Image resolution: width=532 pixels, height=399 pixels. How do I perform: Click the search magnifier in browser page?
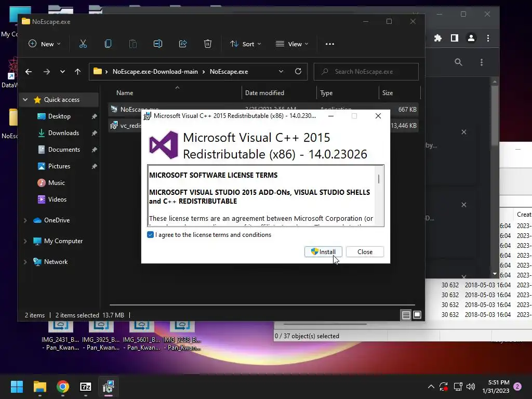click(x=458, y=62)
